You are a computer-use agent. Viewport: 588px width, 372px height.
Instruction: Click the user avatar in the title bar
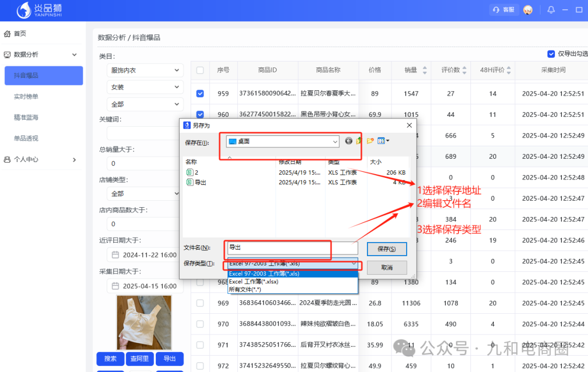click(528, 10)
